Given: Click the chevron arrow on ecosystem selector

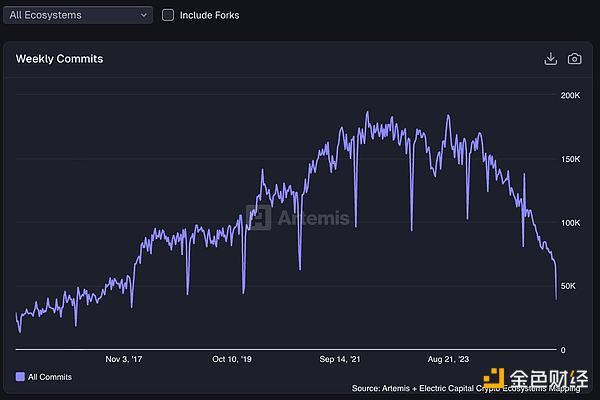Looking at the screenshot, I should pyautogui.click(x=146, y=15).
